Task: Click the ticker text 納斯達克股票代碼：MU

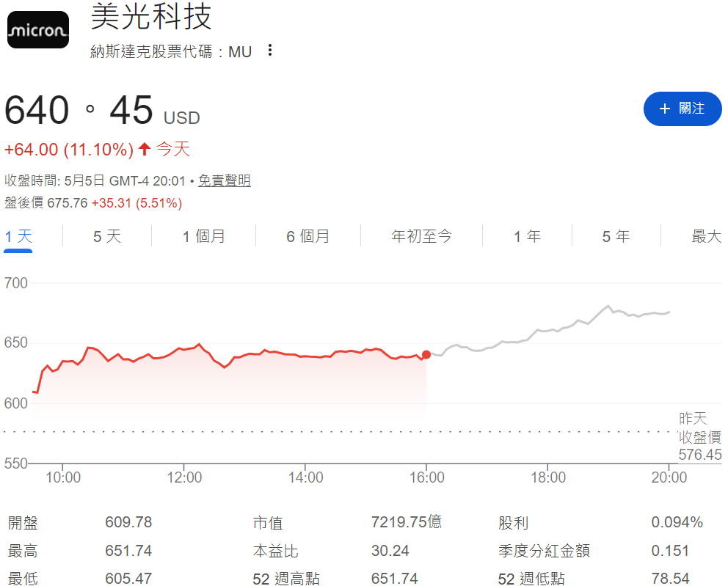Action: (x=171, y=51)
